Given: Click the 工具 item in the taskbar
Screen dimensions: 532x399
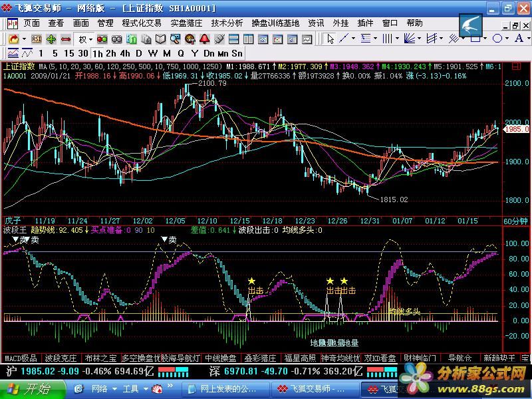Looking at the screenshot, I should (130, 389).
